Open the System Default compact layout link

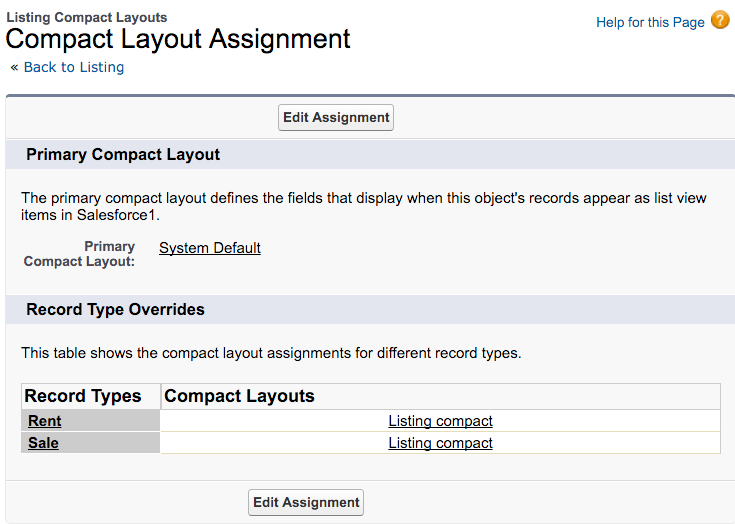[x=210, y=248]
